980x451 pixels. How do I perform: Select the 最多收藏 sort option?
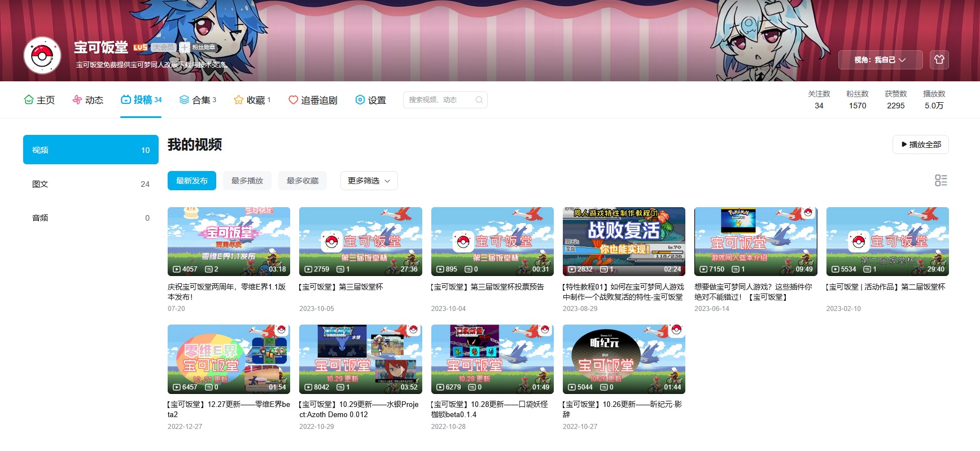click(303, 181)
